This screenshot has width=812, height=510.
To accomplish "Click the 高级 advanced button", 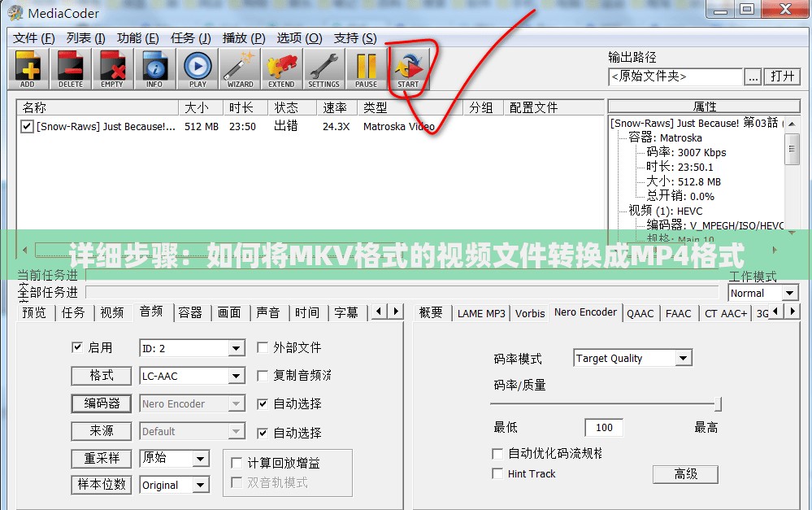I will tap(686, 474).
